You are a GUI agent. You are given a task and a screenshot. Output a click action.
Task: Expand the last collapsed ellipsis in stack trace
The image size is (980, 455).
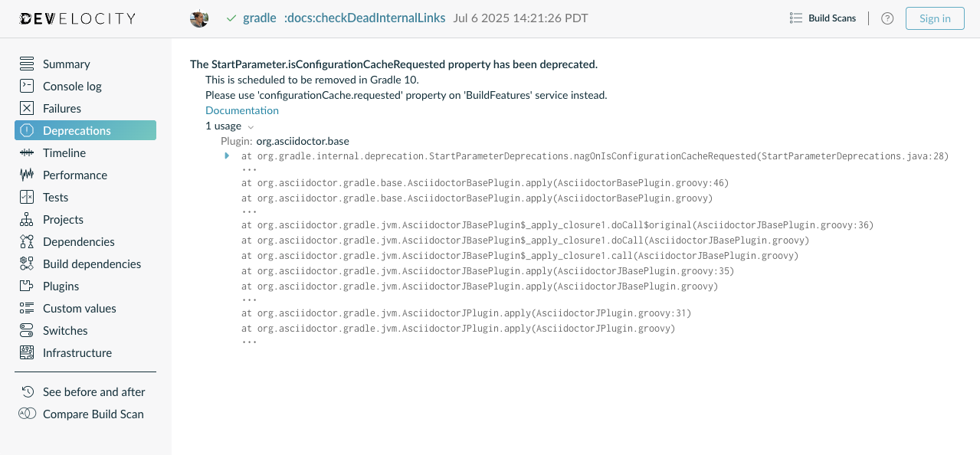point(250,340)
